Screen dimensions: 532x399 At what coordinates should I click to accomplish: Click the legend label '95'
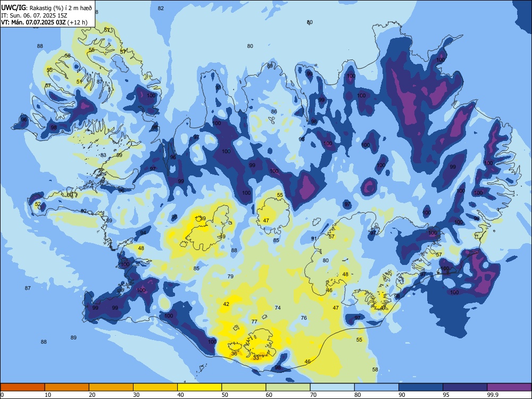pos(446,395)
